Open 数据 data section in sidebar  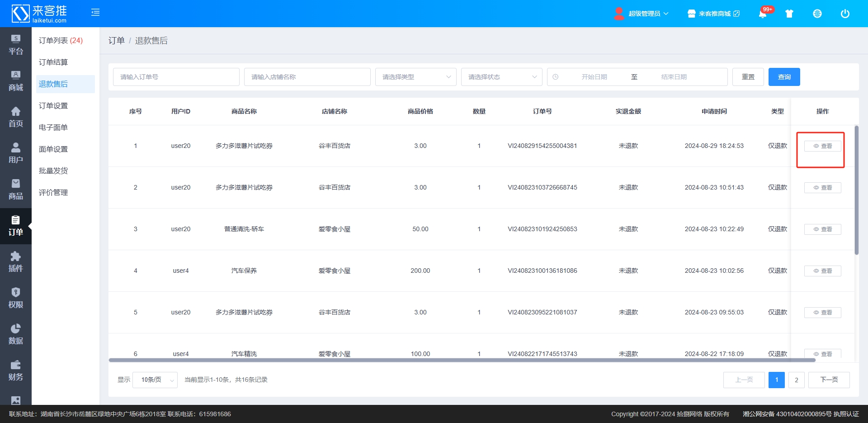(x=16, y=335)
